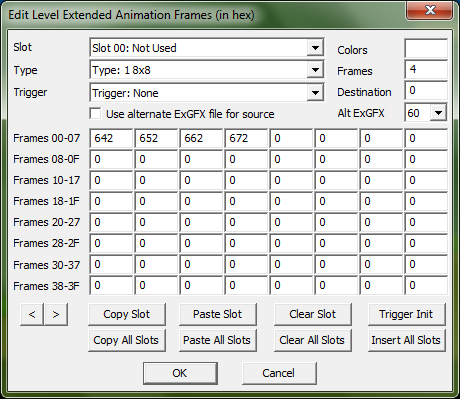The image size is (460, 399).
Task: Select frame field containing 652
Action: (x=156, y=138)
